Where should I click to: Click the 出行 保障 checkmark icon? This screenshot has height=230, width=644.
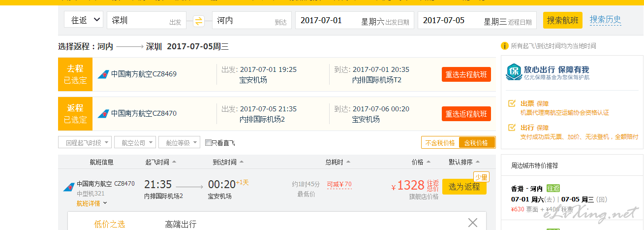click(x=512, y=128)
